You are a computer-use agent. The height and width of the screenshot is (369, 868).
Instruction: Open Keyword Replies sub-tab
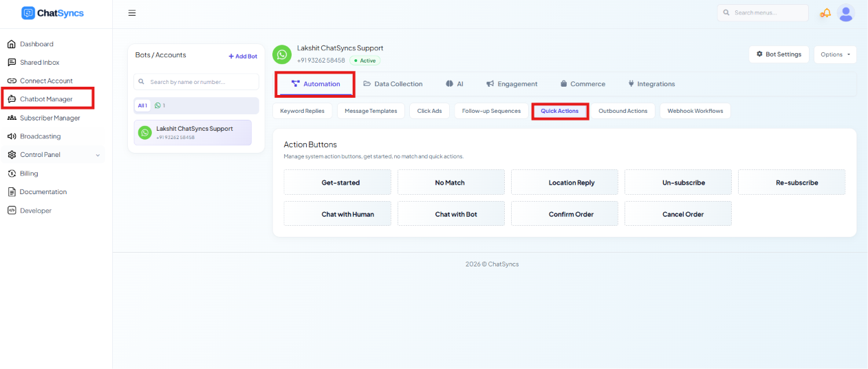pos(303,111)
